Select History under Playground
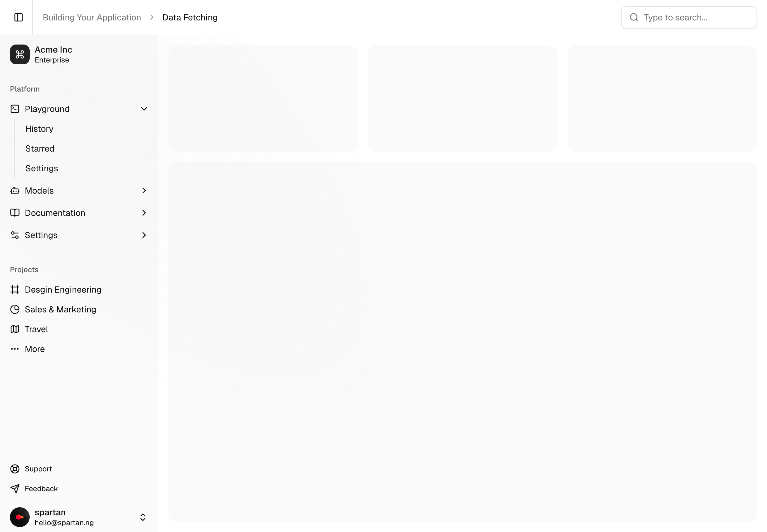This screenshot has width=767, height=532. click(x=39, y=129)
